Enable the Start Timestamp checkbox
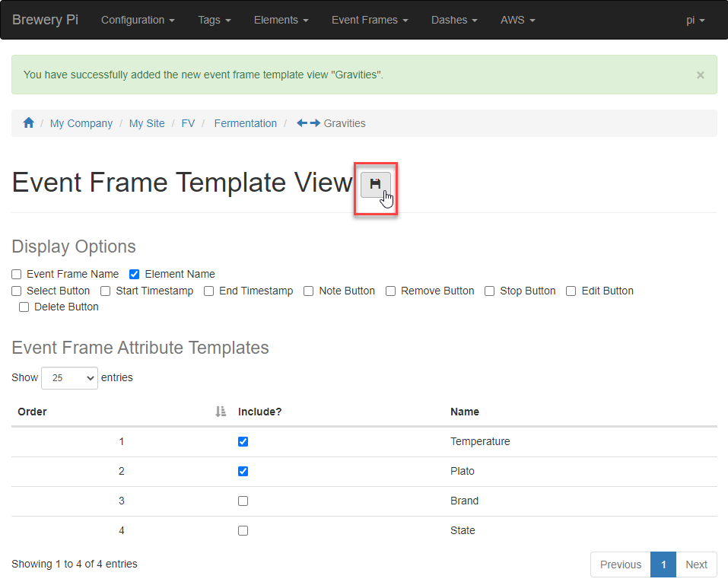 106,291
